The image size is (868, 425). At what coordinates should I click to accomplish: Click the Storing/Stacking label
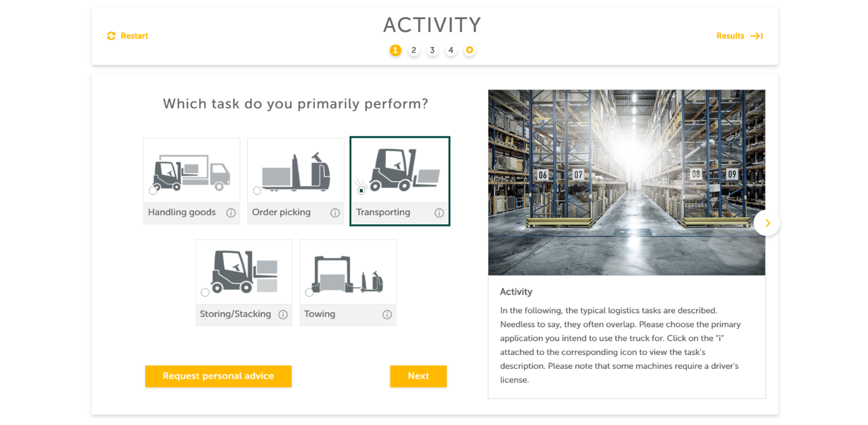click(236, 314)
